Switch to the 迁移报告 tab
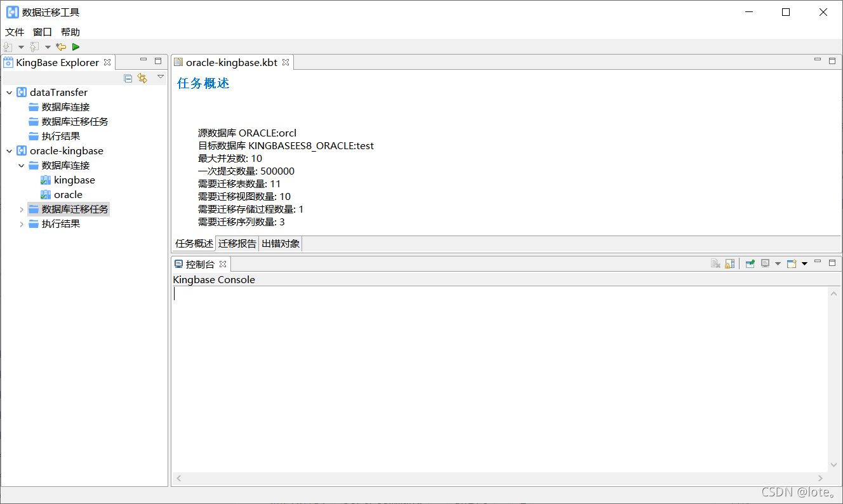The height and width of the screenshot is (504, 843). pyautogui.click(x=237, y=244)
